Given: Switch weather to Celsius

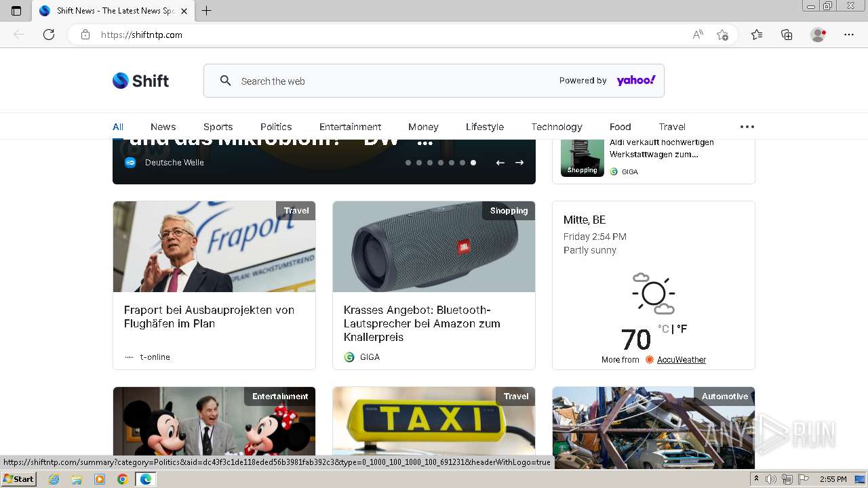Looking at the screenshot, I should [x=664, y=329].
